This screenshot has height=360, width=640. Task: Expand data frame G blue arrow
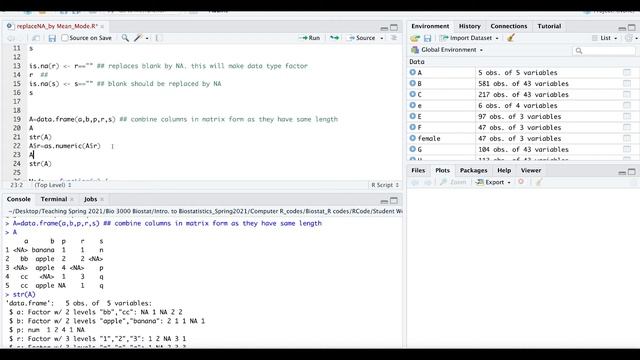point(413,149)
